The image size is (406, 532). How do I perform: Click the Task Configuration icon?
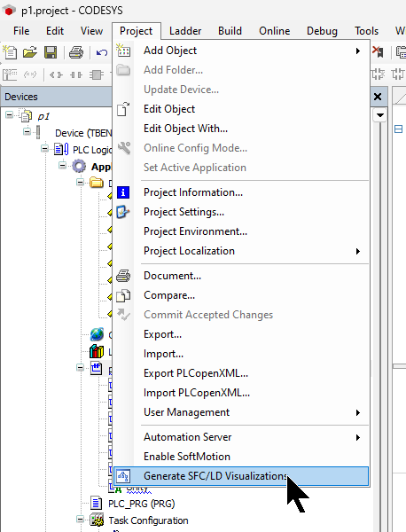point(97,520)
